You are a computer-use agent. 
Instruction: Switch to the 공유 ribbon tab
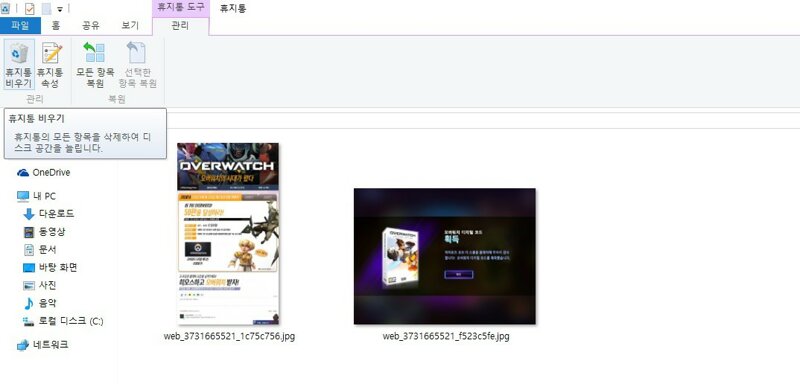tap(91, 25)
